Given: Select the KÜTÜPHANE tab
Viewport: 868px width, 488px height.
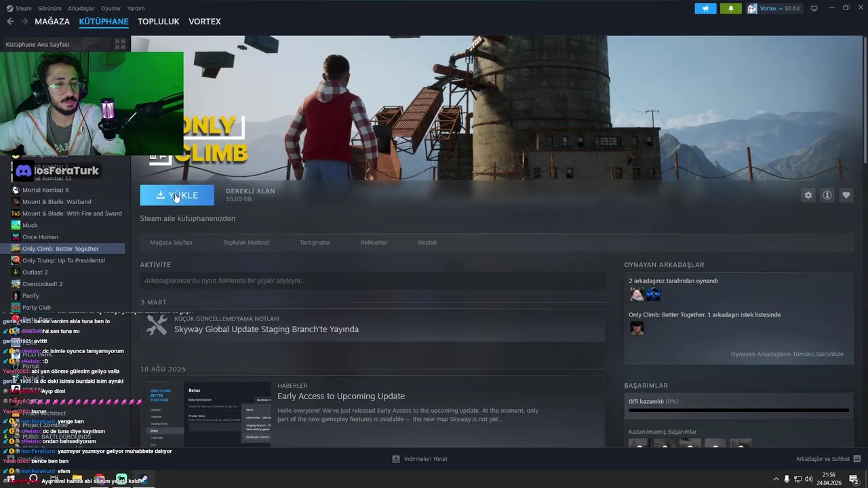Looking at the screenshot, I should (x=104, y=22).
